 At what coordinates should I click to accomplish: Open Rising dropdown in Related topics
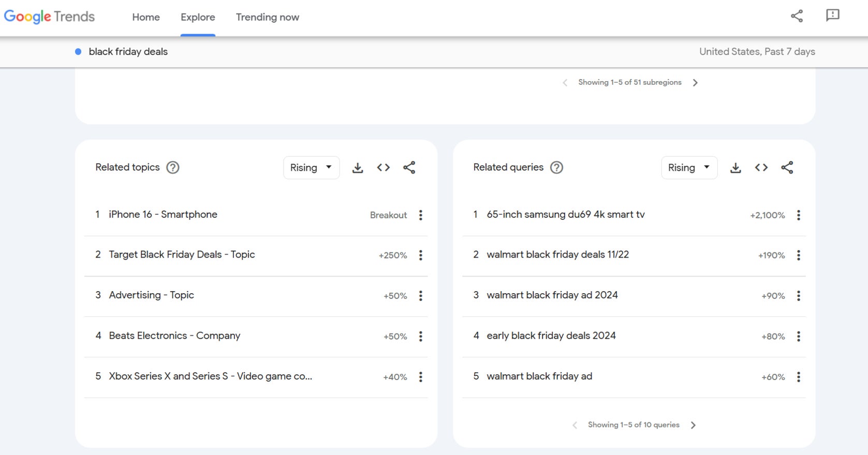pos(312,168)
